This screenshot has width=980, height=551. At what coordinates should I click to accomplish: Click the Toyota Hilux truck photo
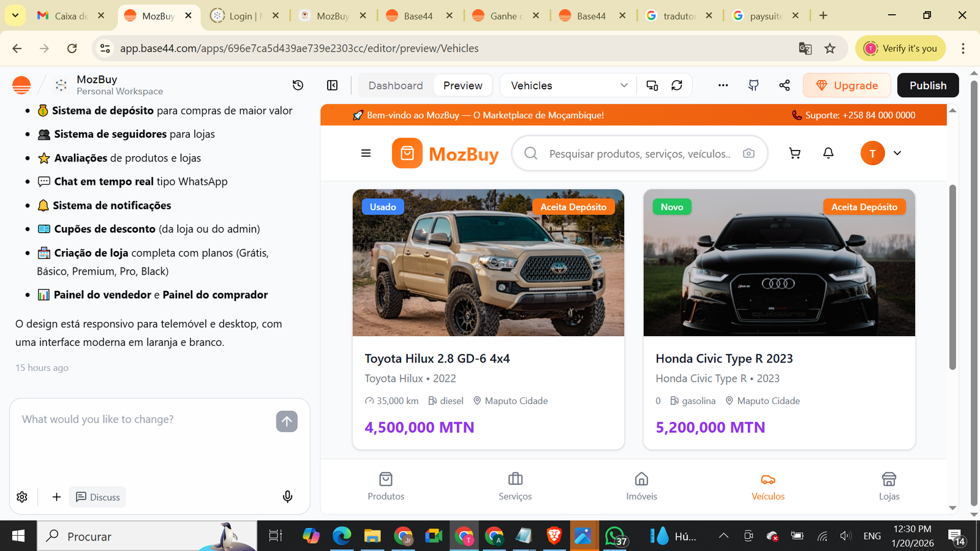(488, 263)
